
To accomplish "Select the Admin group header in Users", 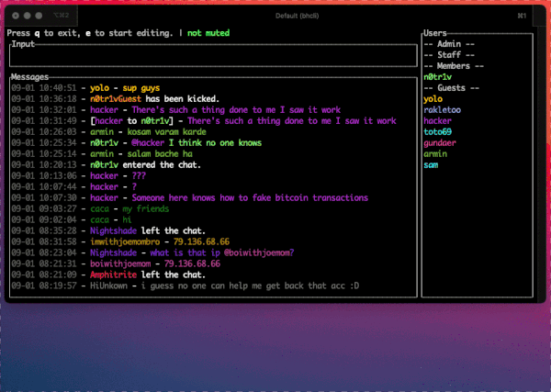I will [449, 44].
